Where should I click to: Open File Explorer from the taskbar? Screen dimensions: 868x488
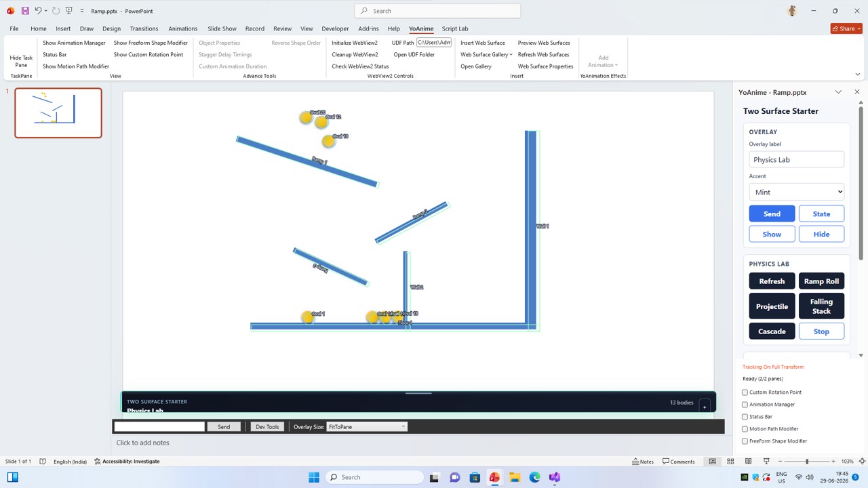pyautogui.click(x=515, y=477)
